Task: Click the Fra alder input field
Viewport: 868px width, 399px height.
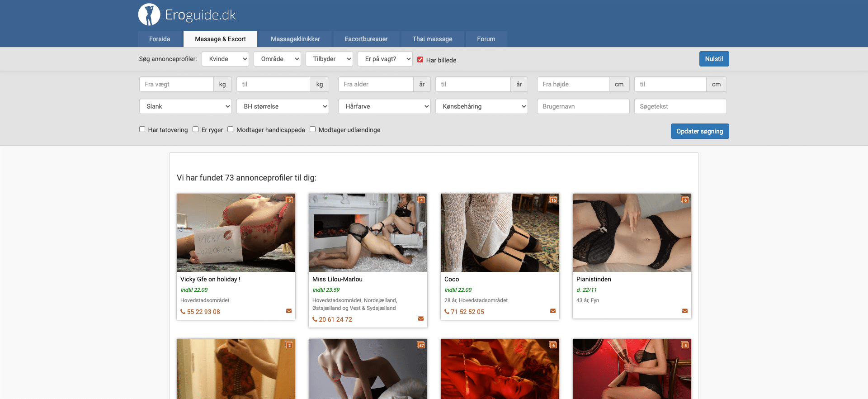Action: (376, 84)
